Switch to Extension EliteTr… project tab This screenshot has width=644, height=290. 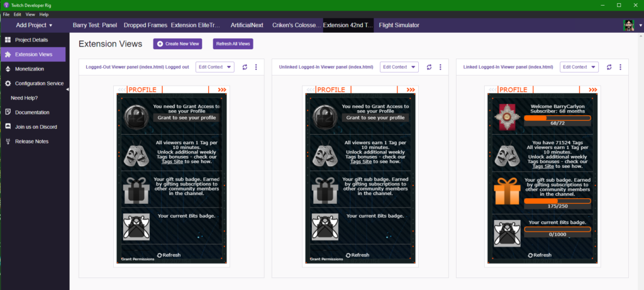click(x=196, y=25)
